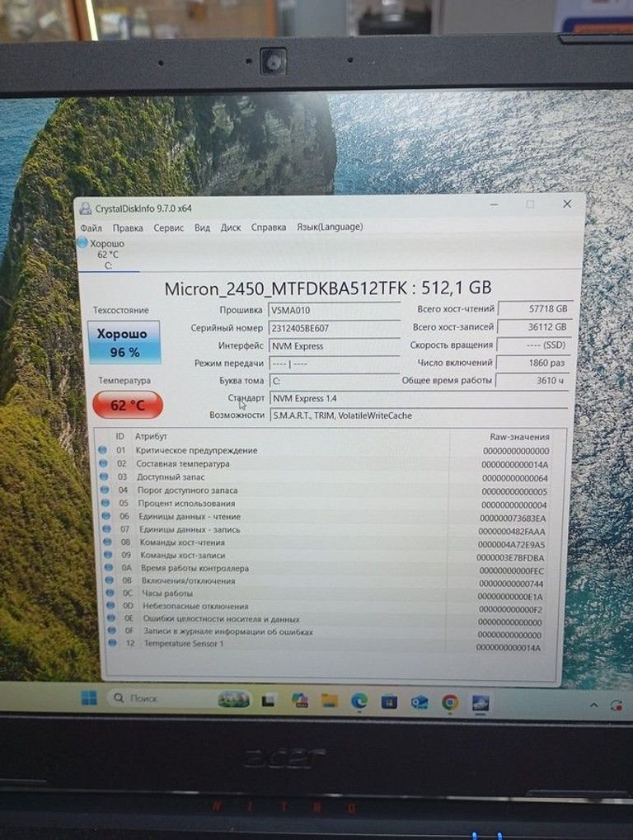Click the Интерфейс field NVM Express
The image size is (633, 840).
(x=334, y=346)
